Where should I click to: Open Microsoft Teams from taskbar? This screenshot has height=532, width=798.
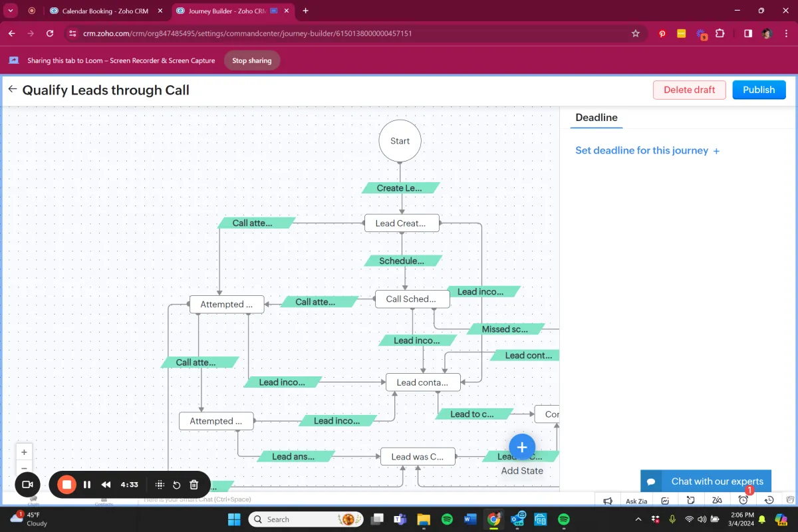400,519
